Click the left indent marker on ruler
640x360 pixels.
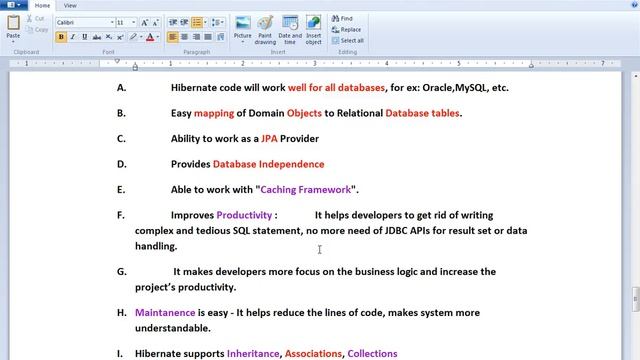point(135,67)
